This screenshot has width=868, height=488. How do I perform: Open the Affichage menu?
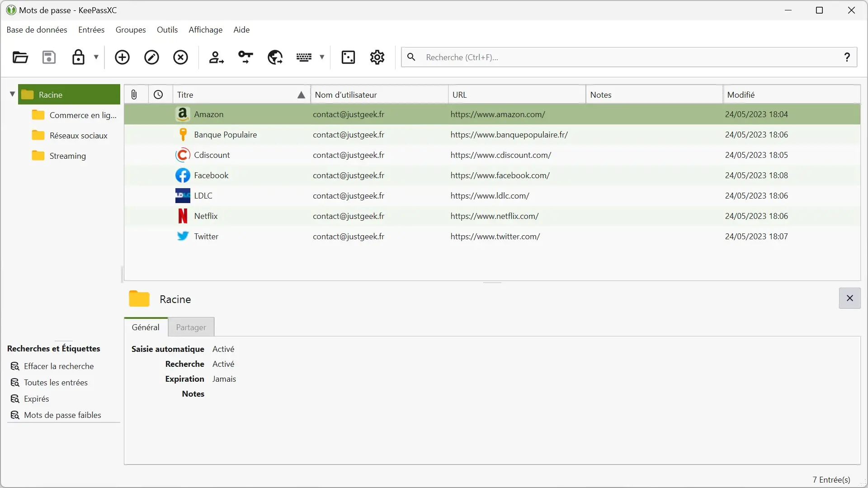click(205, 30)
